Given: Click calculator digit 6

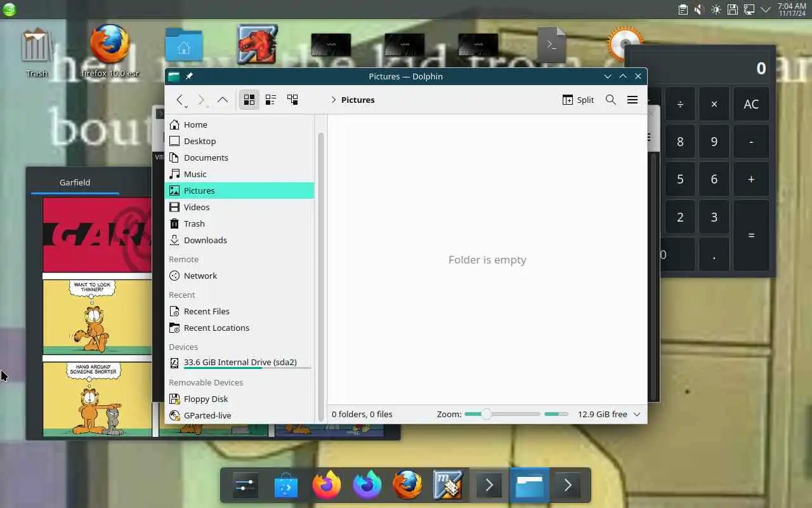Looking at the screenshot, I should 714,180.
